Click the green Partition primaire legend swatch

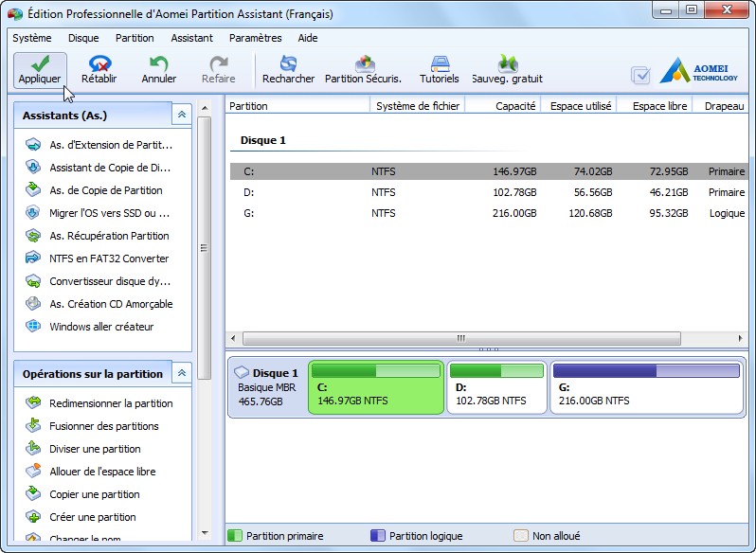pos(235,536)
